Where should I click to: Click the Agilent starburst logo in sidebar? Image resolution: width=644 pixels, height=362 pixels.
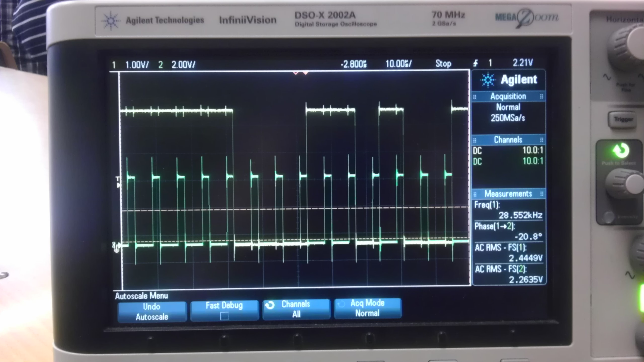tap(488, 80)
